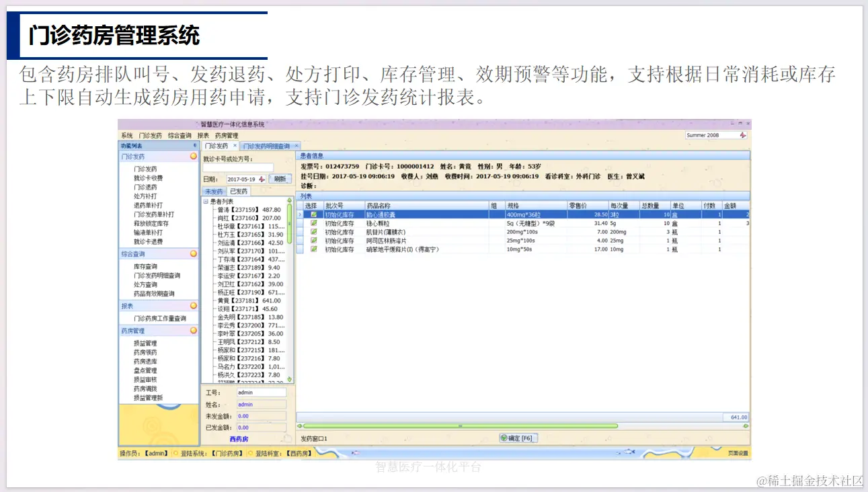Toggle selection checkbox for 阿司匹林肠溶片
This screenshot has width=868, height=492.
pos(313,241)
